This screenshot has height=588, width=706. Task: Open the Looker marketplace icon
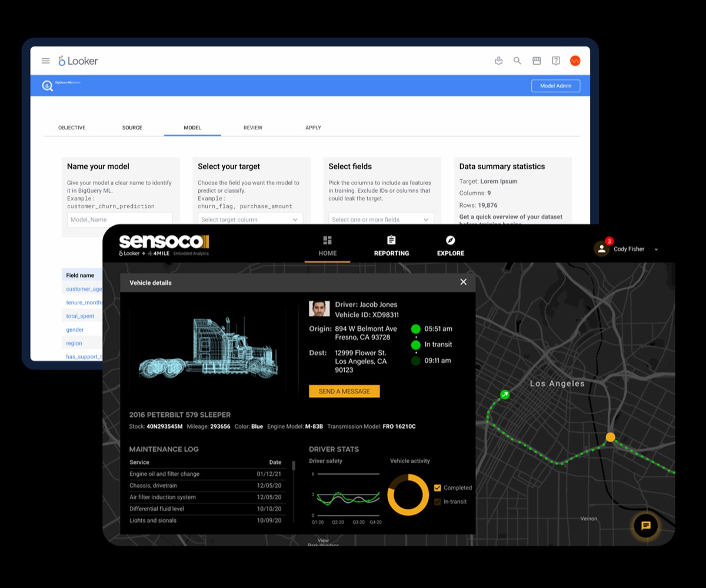(537, 61)
